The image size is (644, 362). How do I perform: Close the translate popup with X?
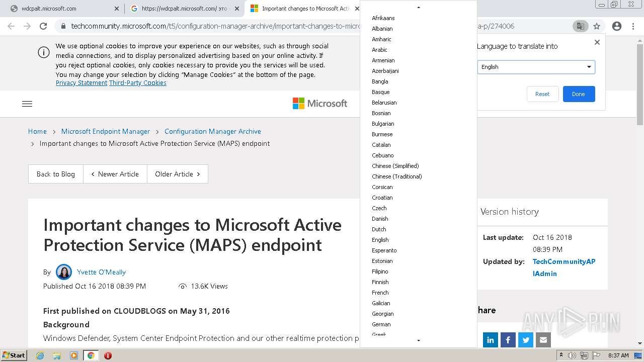click(x=597, y=42)
